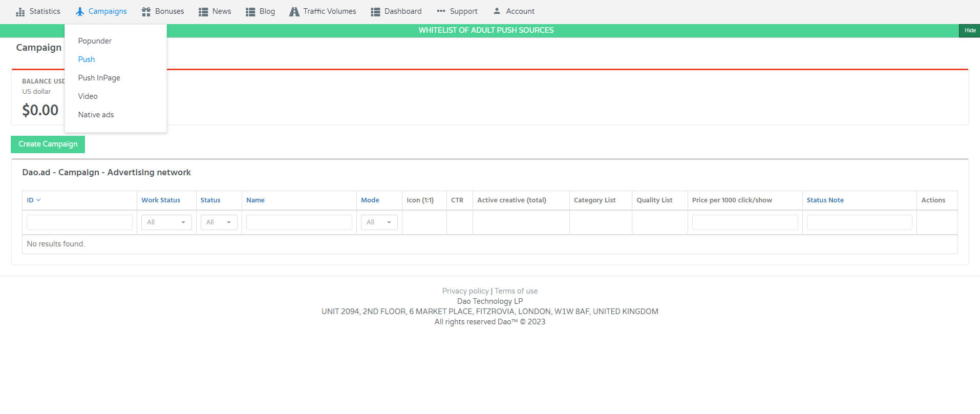This screenshot has height=414, width=980.
Task: Click the Statistics bar chart icon
Action: (20, 12)
